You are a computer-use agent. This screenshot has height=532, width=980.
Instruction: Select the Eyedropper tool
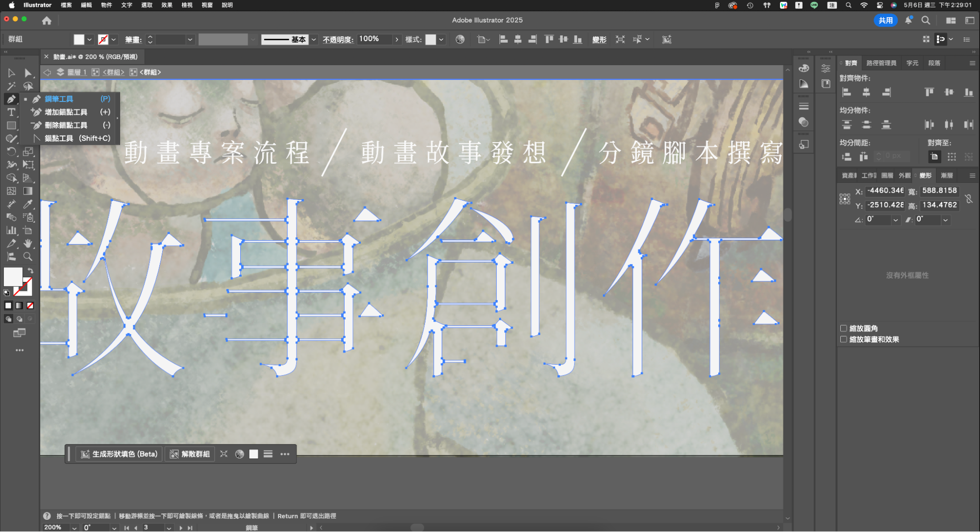[28, 204]
